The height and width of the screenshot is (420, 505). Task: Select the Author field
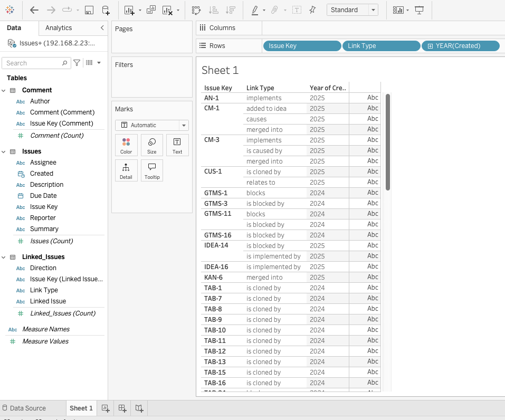(40, 101)
